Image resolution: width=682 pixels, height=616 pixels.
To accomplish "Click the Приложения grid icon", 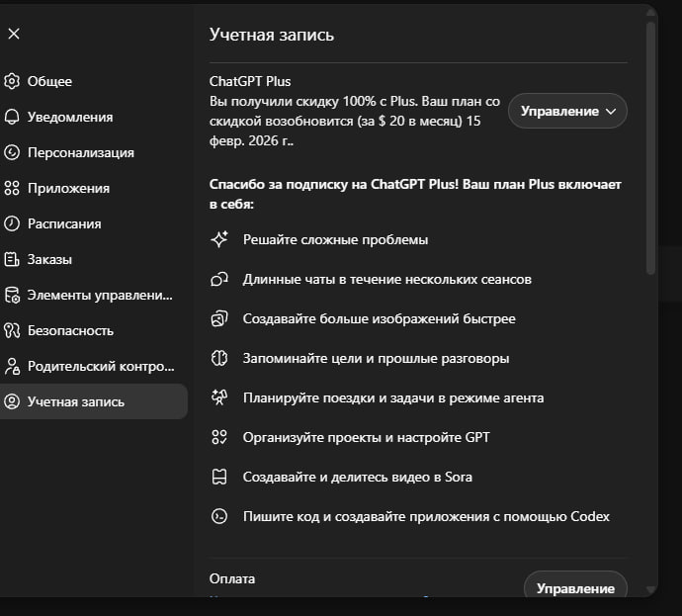I will (x=12, y=188).
